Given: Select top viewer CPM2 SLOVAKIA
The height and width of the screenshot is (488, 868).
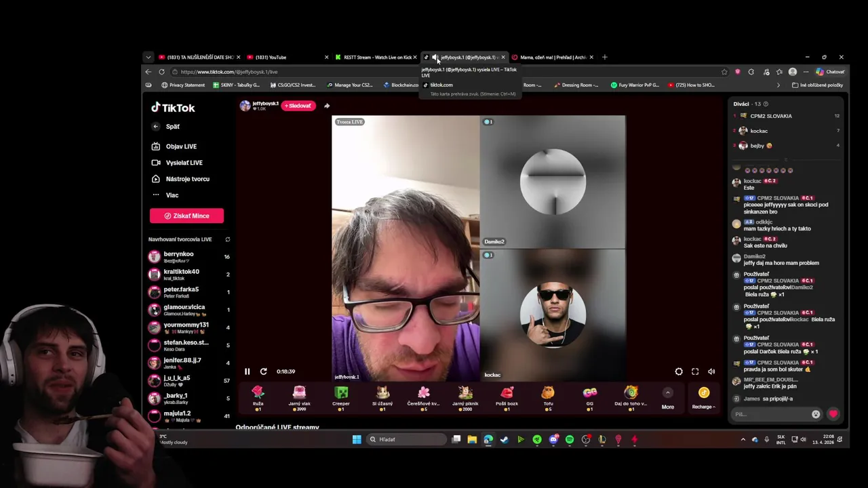Looking at the screenshot, I should [787, 116].
